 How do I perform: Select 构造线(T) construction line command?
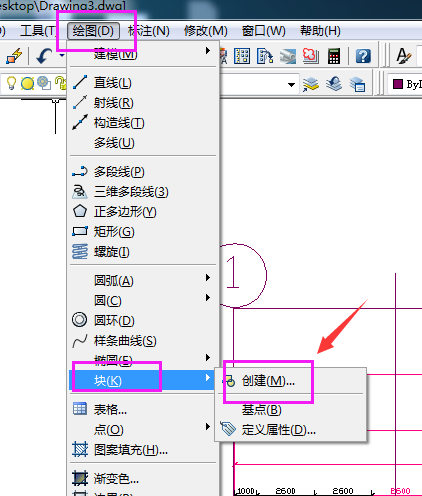pos(143,123)
